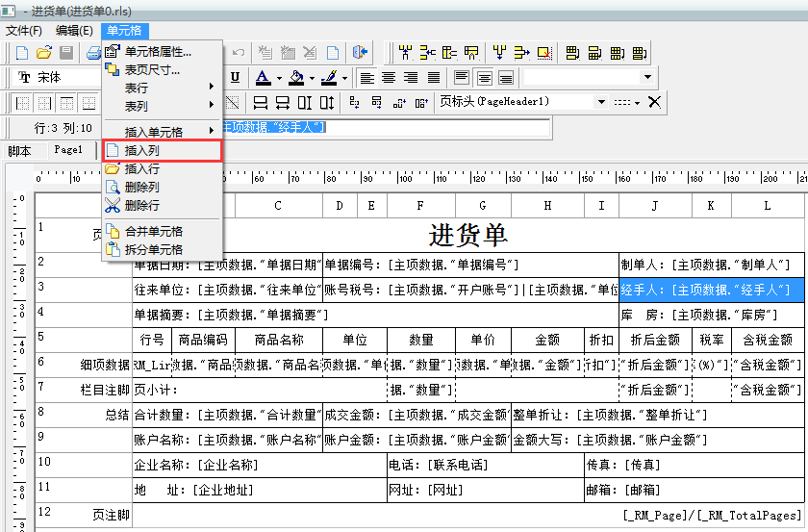The height and width of the screenshot is (532, 808).
Task: Choose 拆分单元格 menu entry
Action: [x=163, y=249]
